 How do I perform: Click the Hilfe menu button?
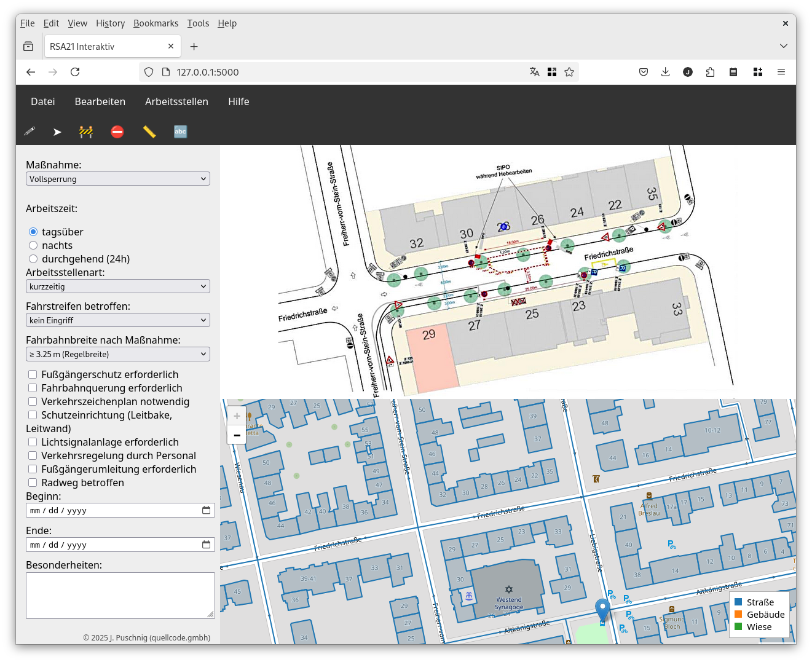coord(238,101)
